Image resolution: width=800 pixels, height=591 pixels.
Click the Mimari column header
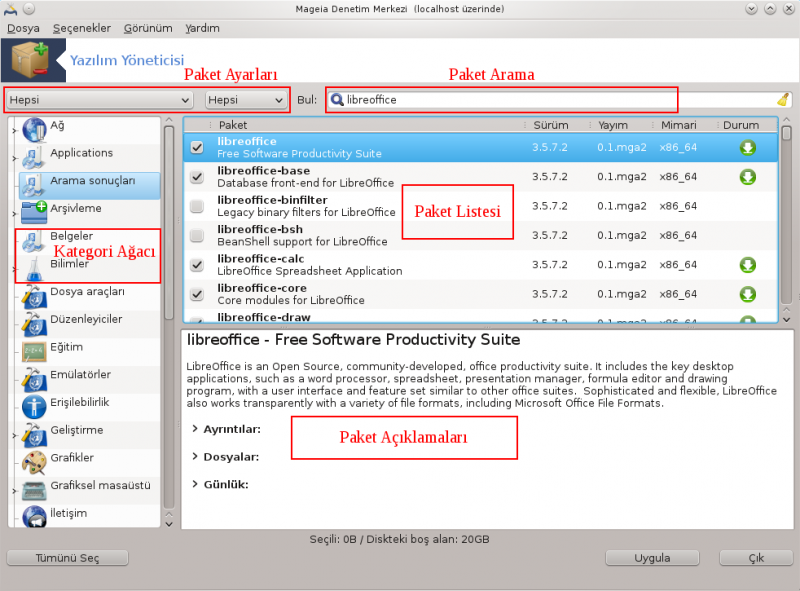pos(679,125)
